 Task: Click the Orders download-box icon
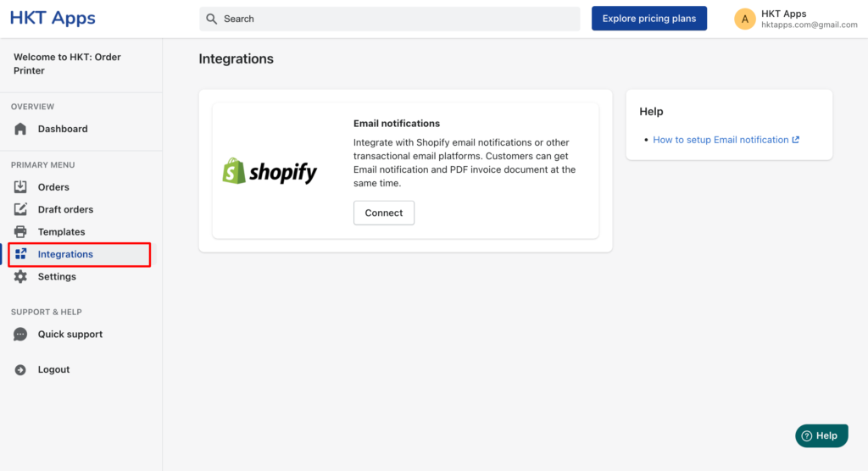(x=20, y=187)
